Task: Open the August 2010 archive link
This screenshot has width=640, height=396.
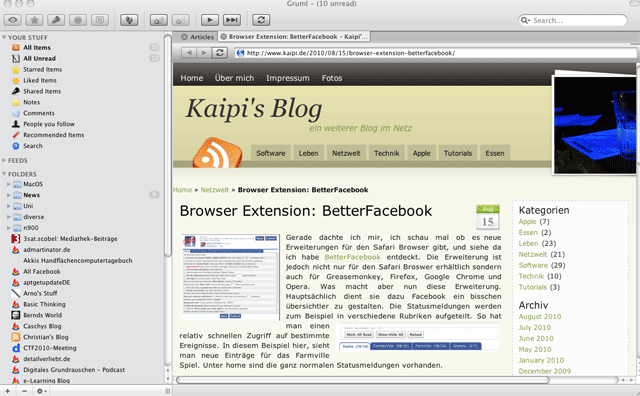Action: [x=540, y=316]
